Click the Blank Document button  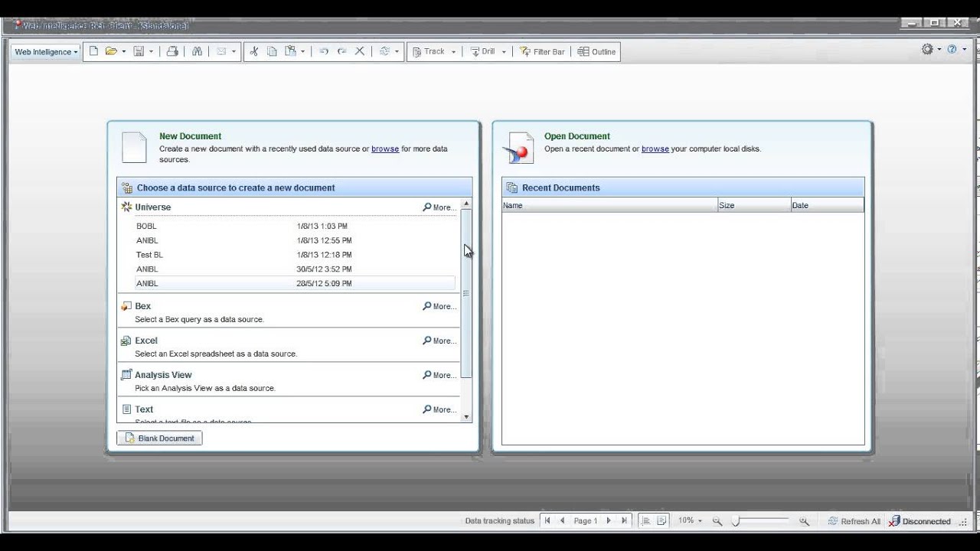(159, 439)
